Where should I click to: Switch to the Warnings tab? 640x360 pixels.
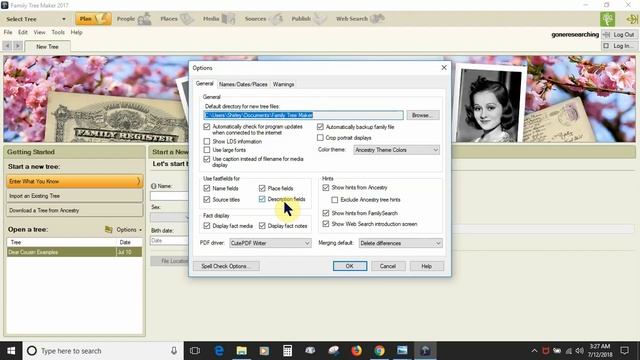283,84
